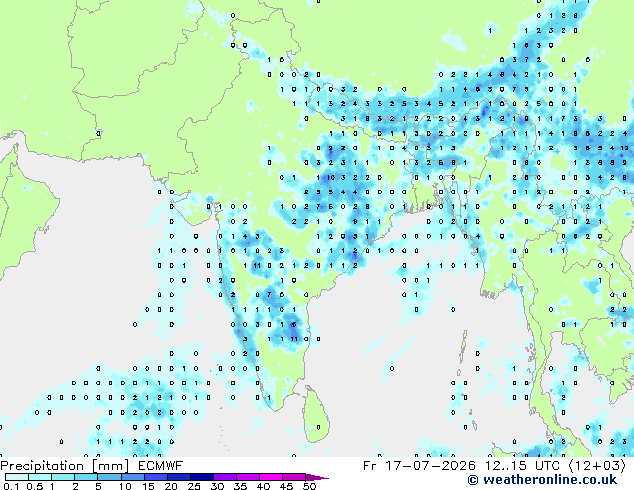Click the 30–35 mm purple legend swatch
This screenshot has height=490, width=634.
pos(225,477)
